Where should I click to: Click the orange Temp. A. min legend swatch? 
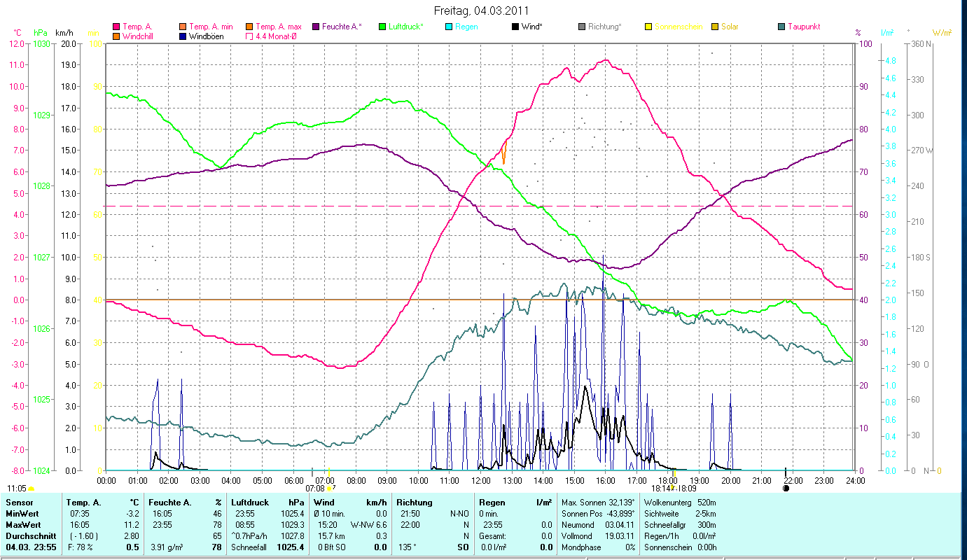[x=183, y=27]
